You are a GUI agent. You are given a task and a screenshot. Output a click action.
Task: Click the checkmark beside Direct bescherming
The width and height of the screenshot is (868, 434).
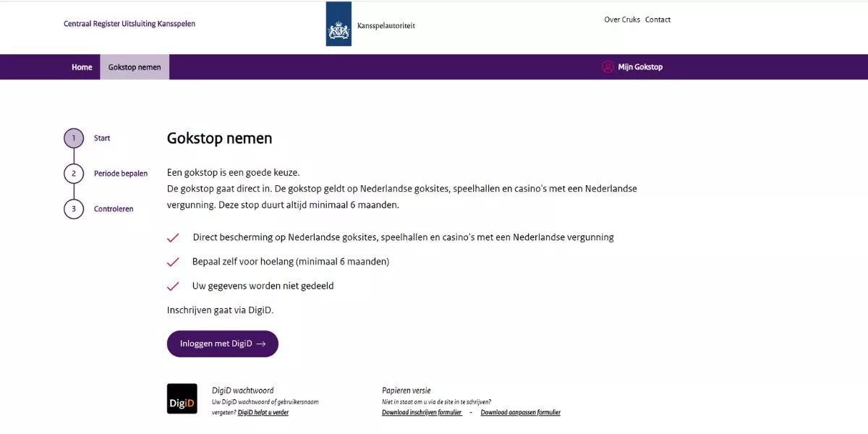pyautogui.click(x=173, y=238)
